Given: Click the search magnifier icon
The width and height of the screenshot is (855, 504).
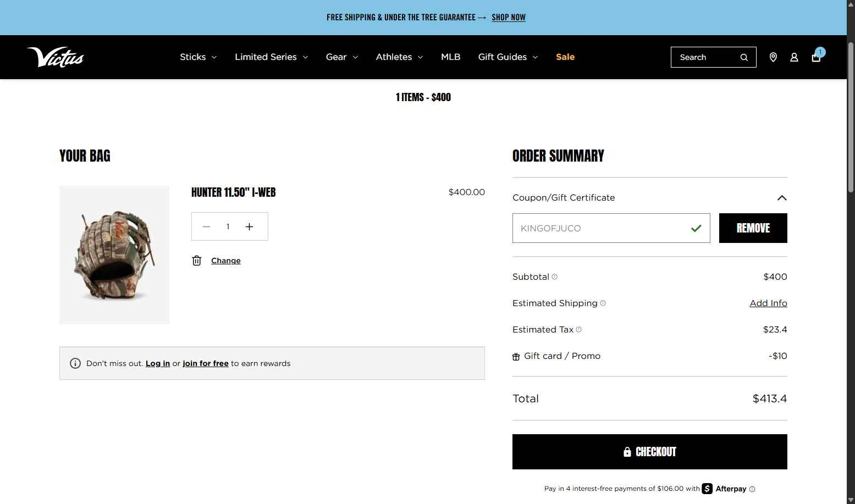Looking at the screenshot, I should [x=744, y=57].
